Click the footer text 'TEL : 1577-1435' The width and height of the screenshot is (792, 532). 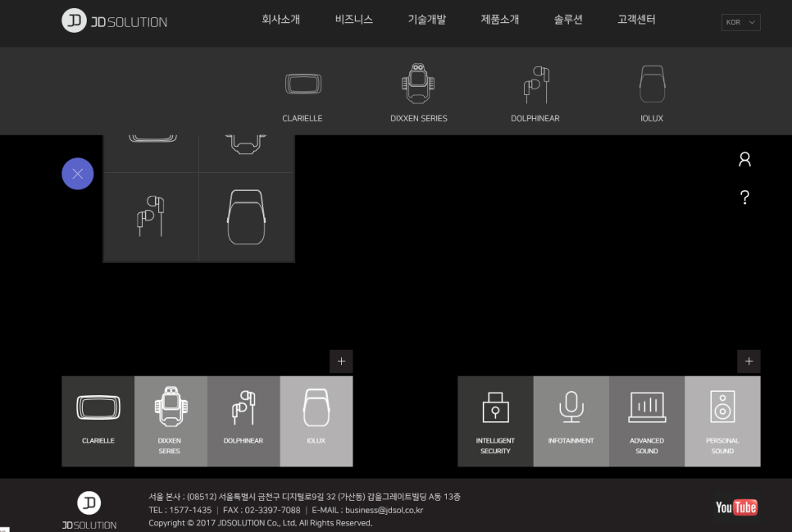coord(180,510)
